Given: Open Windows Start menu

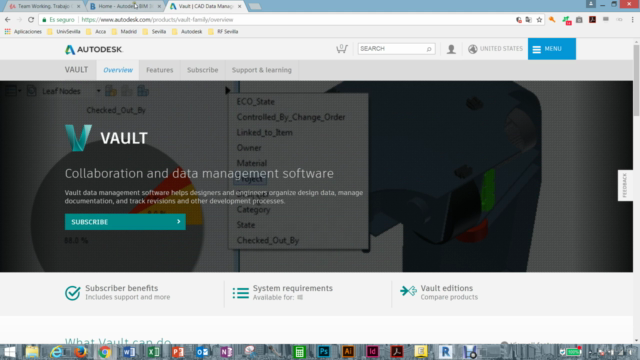Looking at the screenshot, I should 10,352.
